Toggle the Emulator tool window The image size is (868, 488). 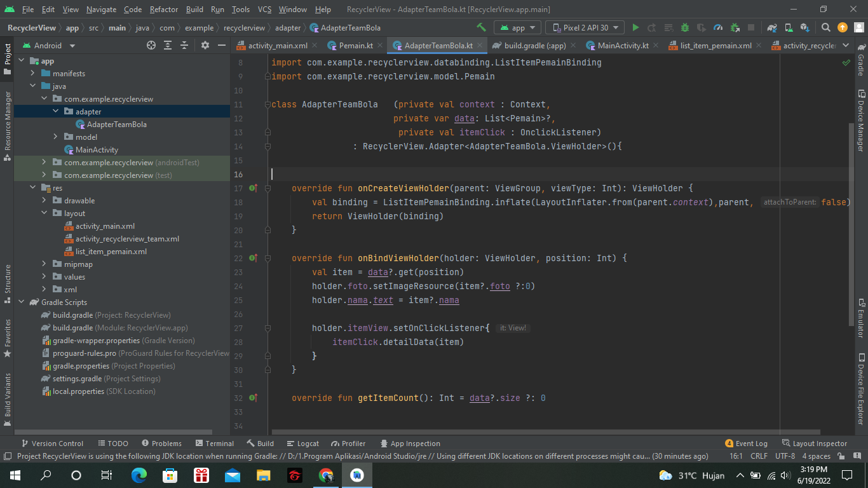(861, 318)
